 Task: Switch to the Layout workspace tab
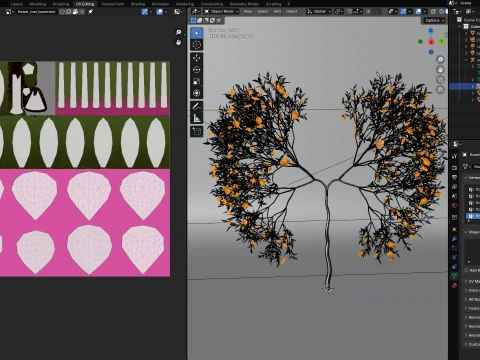(17, 4)
